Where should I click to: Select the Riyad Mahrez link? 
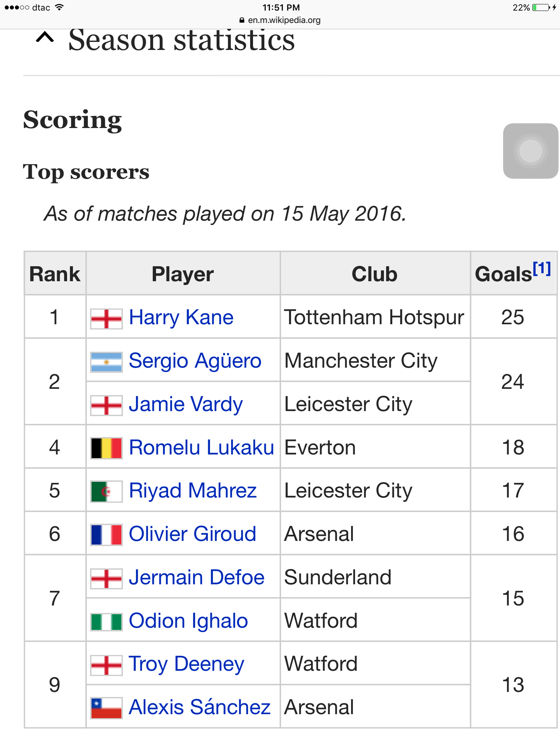192,491
